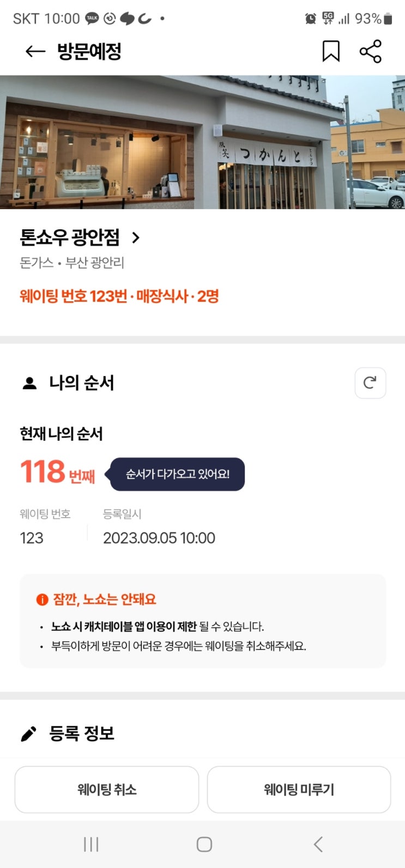Tap the orange waiting number 123번 summary

pyautogui.click(x=119, y=296)
